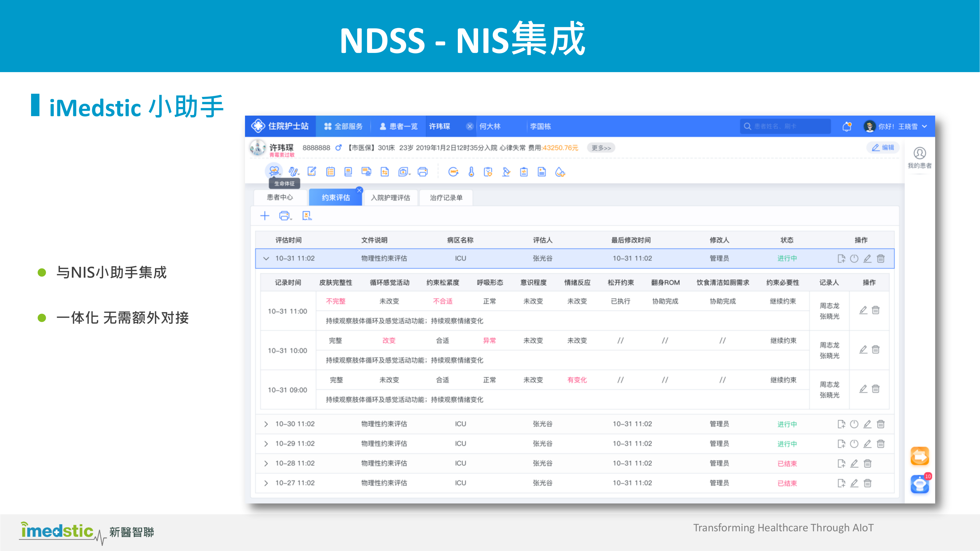Click the printer icon in the patient toolbar
The image size is (980, 551).
[x=422, y=172]
